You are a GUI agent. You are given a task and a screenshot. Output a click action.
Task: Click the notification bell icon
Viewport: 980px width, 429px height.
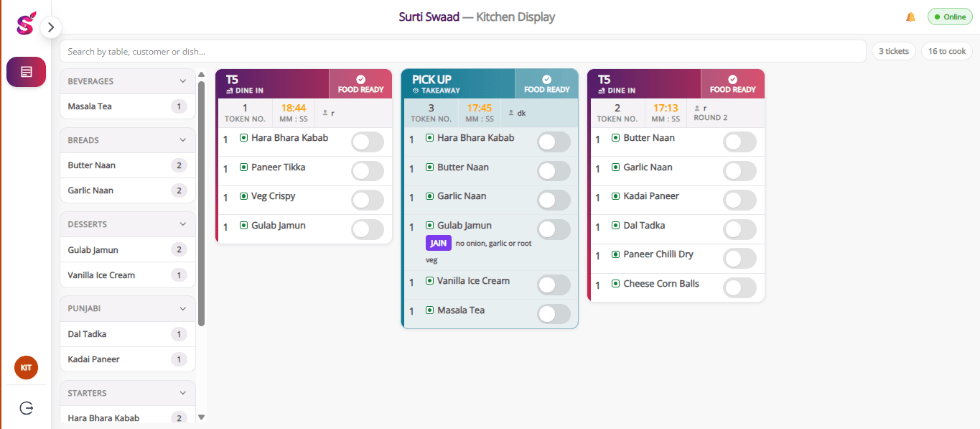(911, 17)
